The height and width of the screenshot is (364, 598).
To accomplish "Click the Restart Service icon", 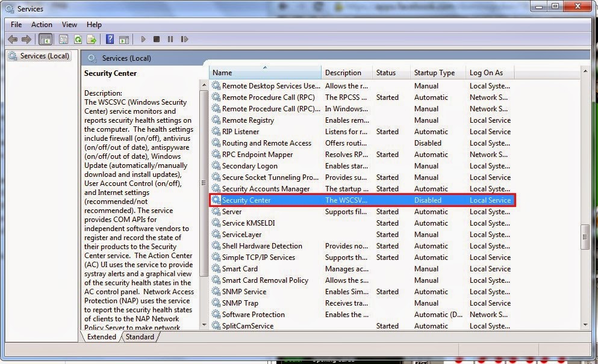I will pos(185,39).
